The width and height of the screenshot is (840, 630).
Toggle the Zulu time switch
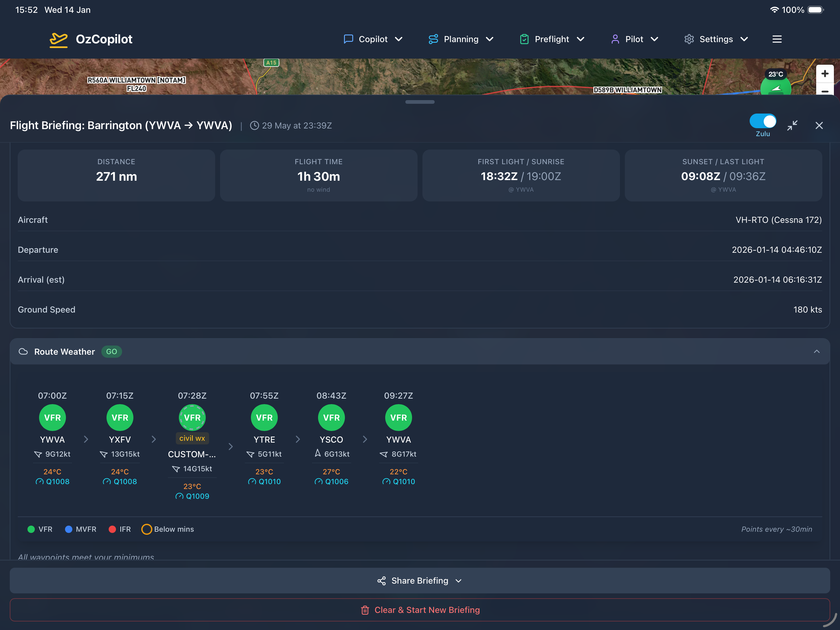point(762,121)
